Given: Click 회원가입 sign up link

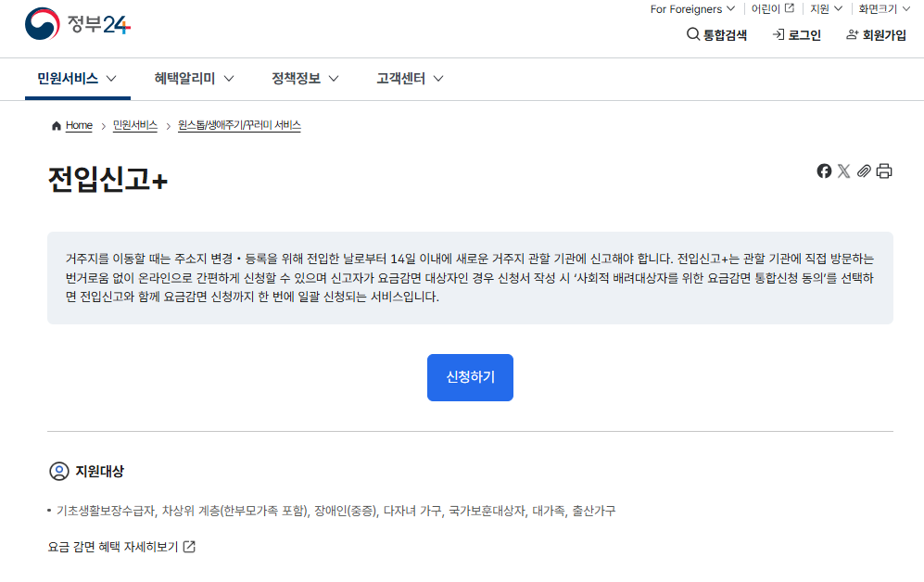Looking at the screenshot, I should [876, 35].
